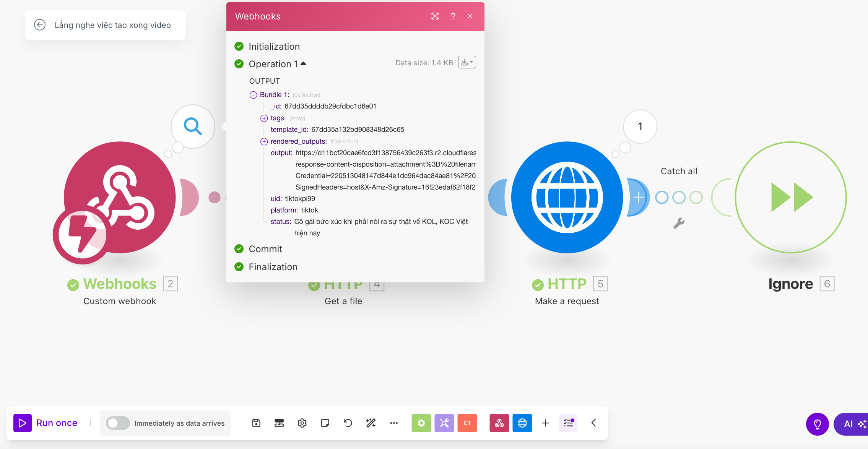Open the green Flow control tools icon

[421, 423]
